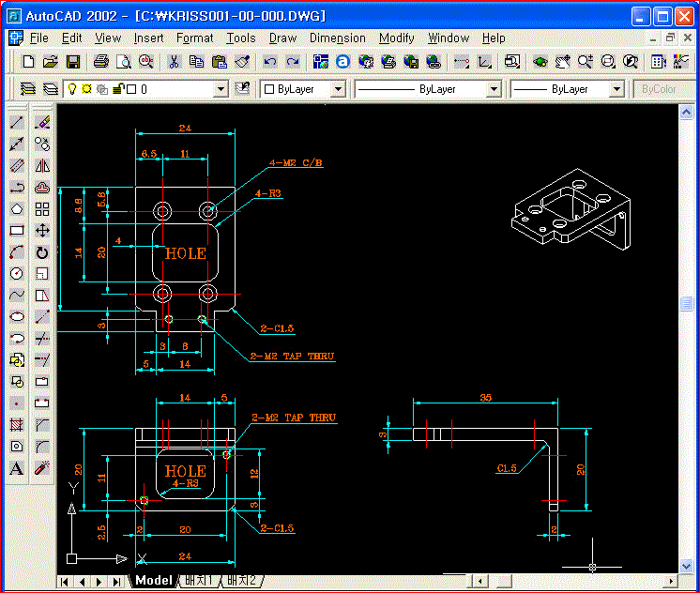The height and width of the screenshot is (593, 700).
Task: Open the Dimension menu
Action: (337, 38)
